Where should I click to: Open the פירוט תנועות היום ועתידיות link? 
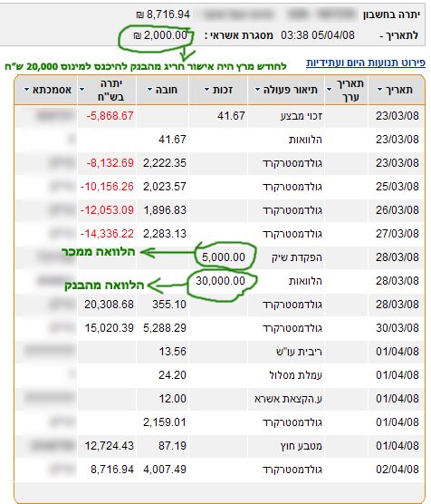(366, 63)
